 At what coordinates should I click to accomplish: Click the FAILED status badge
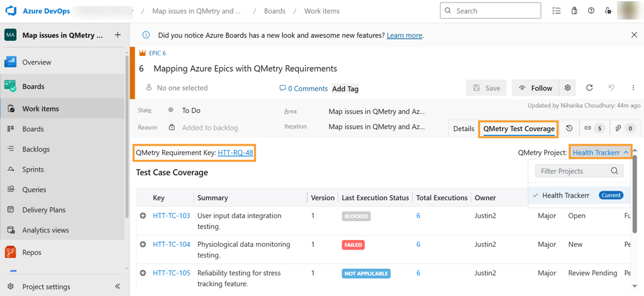pyautogui.click(x=353, y=244)
